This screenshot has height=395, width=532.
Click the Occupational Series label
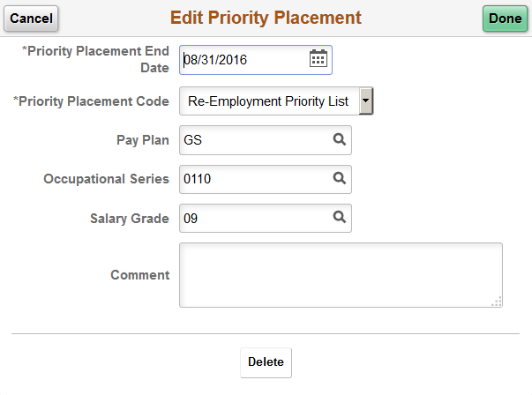pos(106,179)
